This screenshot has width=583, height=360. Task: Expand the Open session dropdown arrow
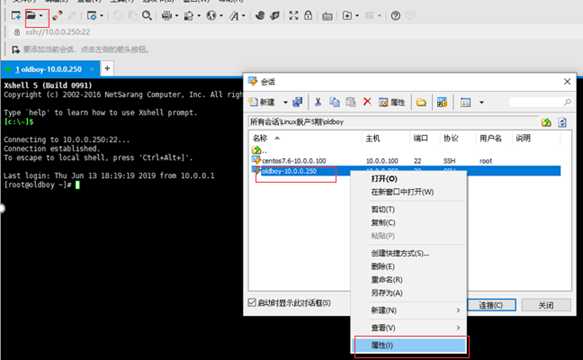pyautogui.click(x=41, y=16)
